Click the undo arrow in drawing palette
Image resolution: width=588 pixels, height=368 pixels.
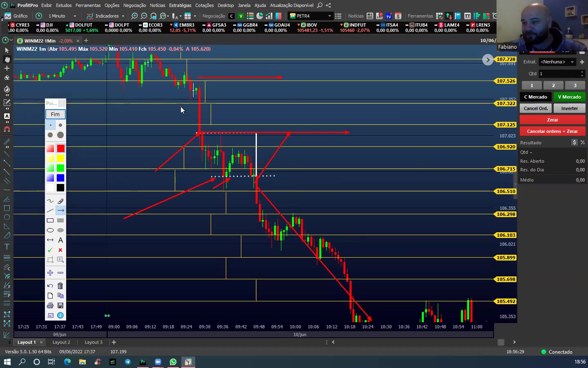50,286
